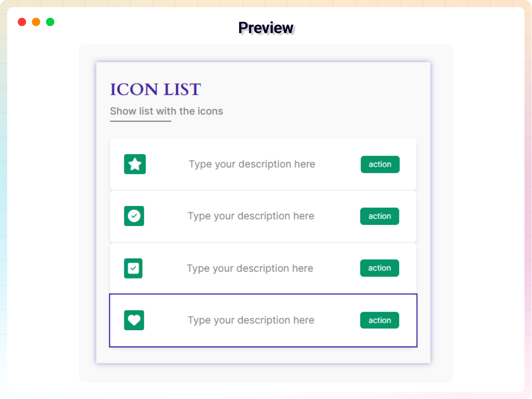Select the description text in the square-check row

point(250,268)
